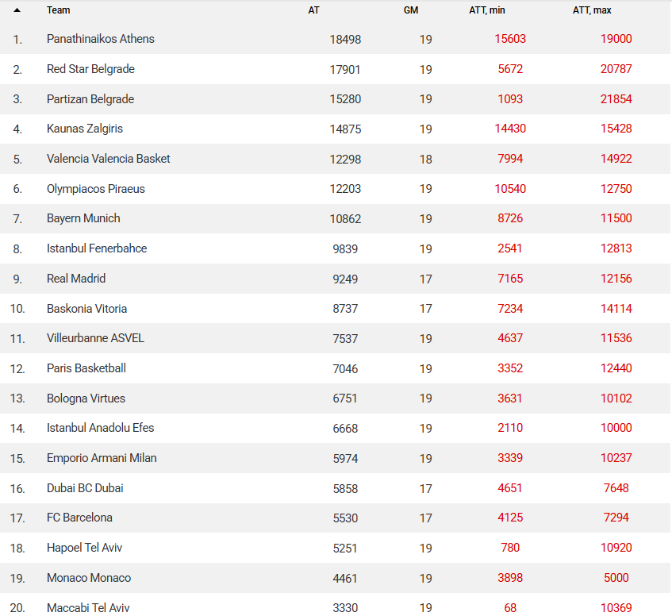Select Istanbul Fenerbahce team row
The width and height of the screenshot is (672, 616).
tap(97, 248)
